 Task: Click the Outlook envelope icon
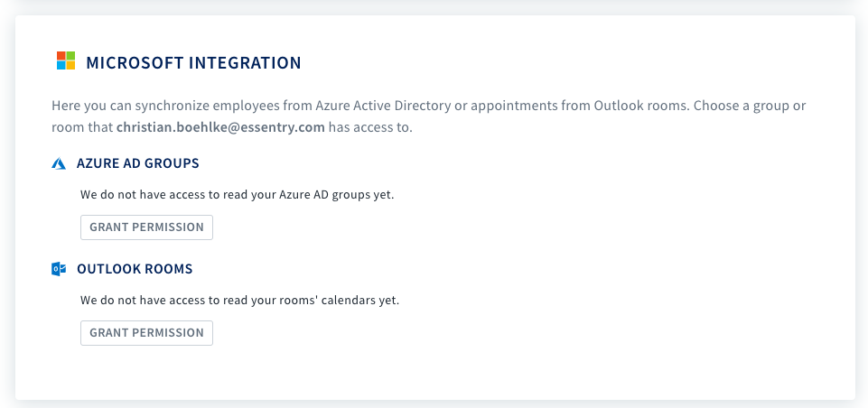coord(59,269)
